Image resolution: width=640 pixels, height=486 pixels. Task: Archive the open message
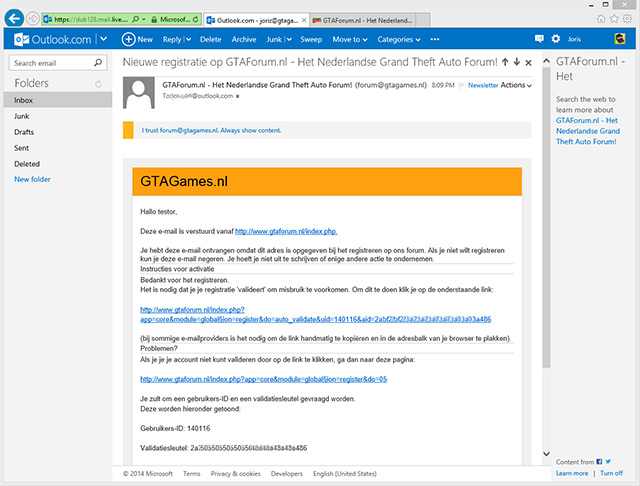244,39
